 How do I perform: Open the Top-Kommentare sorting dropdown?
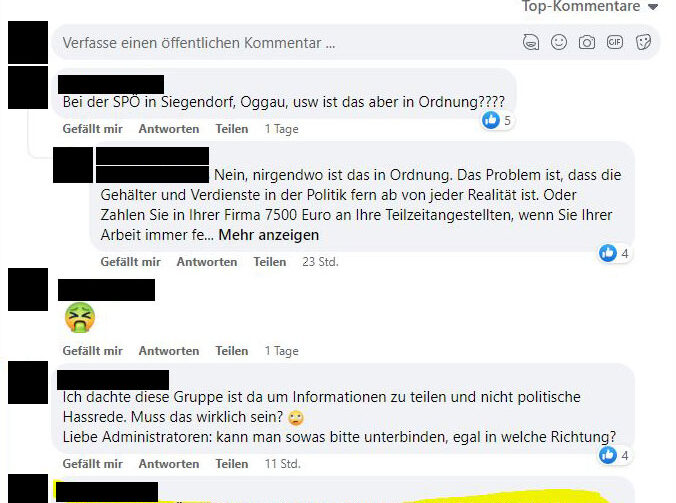click(590, 6)
